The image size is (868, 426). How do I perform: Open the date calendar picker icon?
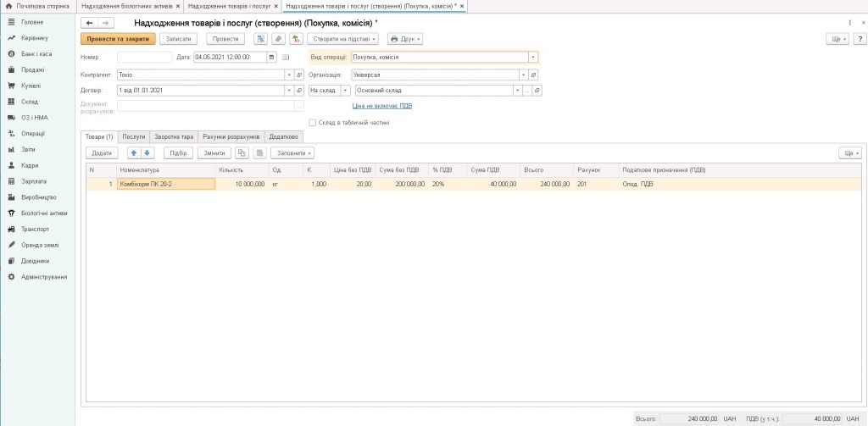point(272,57)
